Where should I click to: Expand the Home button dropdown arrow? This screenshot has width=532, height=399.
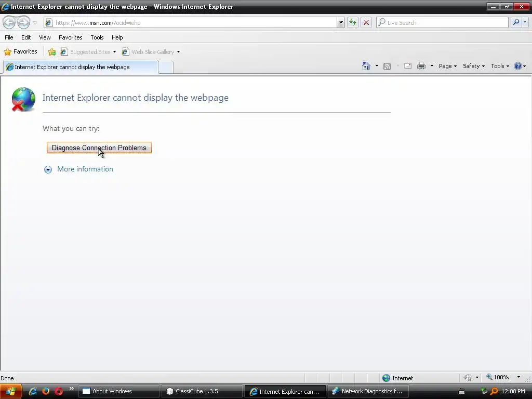377,66
